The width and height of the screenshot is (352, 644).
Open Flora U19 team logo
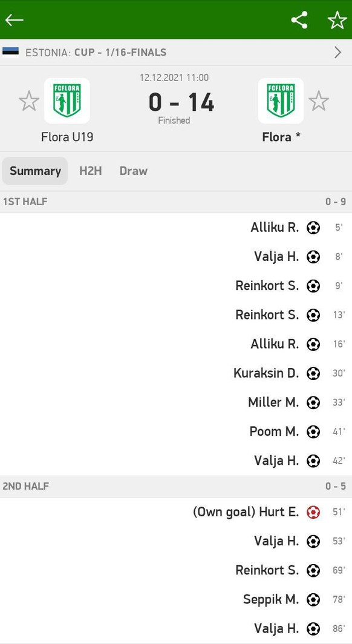pyautogui.click(x=67, y=100)
